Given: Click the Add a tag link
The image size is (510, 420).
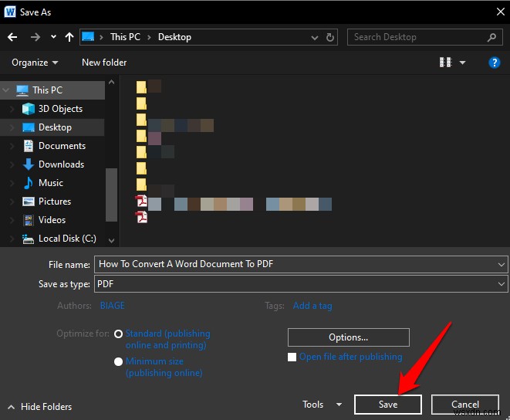Looking at the screenshot, I should click(x=312, y=306).
